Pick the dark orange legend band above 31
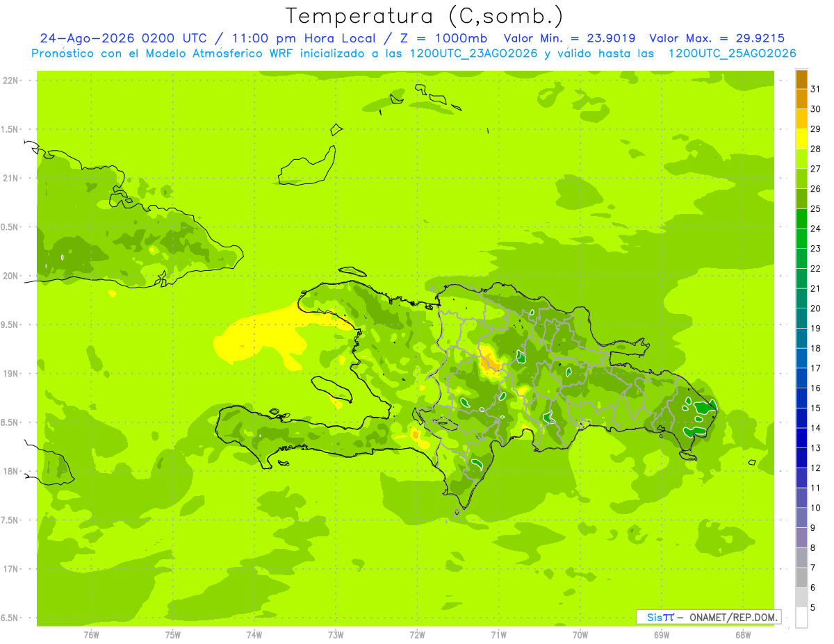The image size is (834, 644). tap(801, 79)
